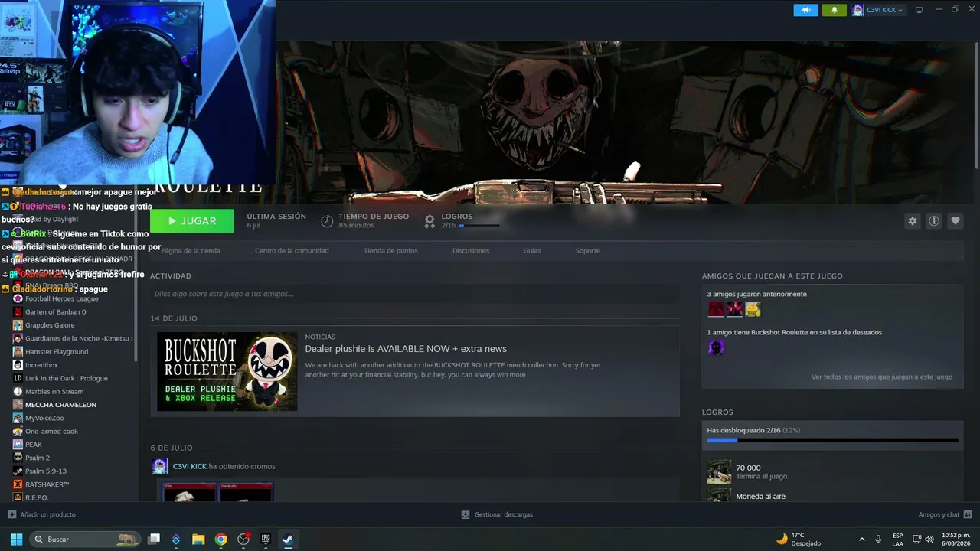Click Añadir un producto button
This screenshot has height=551, width=980.
coord(41,514)
